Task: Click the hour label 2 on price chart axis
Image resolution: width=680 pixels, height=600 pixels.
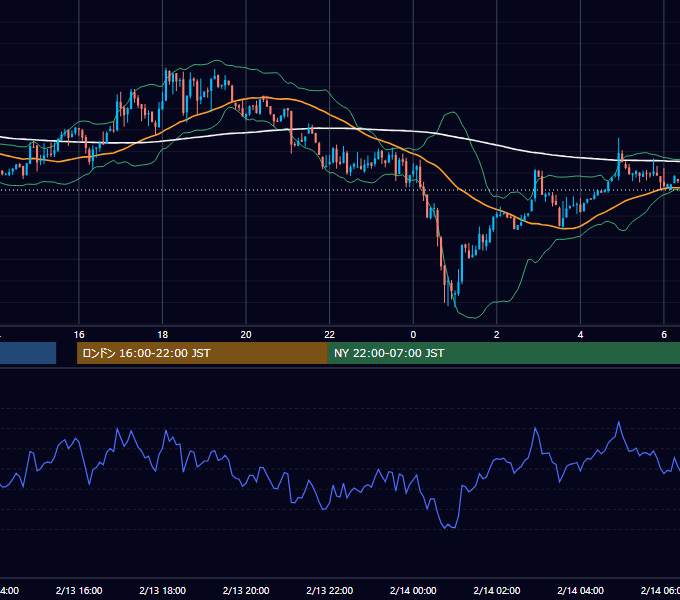Action: (x=497, y=335)
